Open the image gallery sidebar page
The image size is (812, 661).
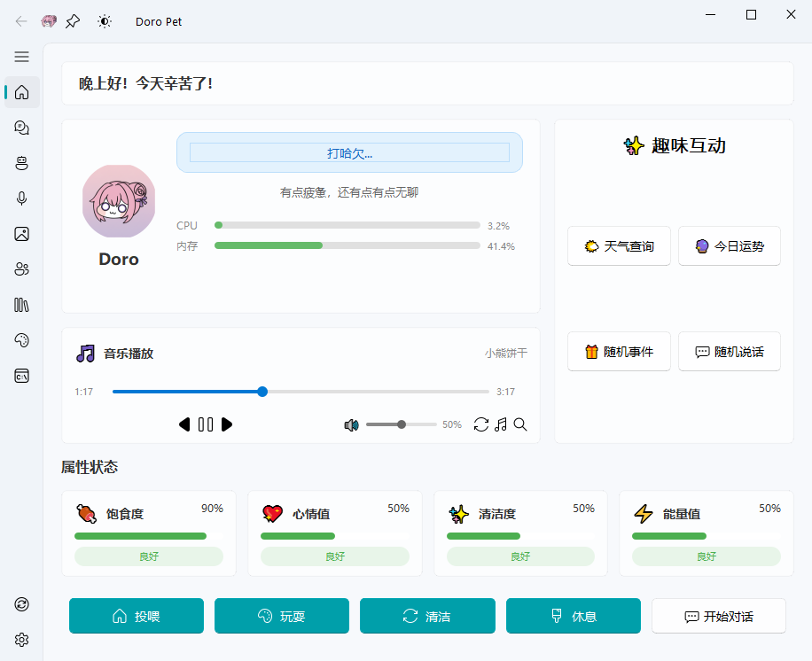[22, 234]
